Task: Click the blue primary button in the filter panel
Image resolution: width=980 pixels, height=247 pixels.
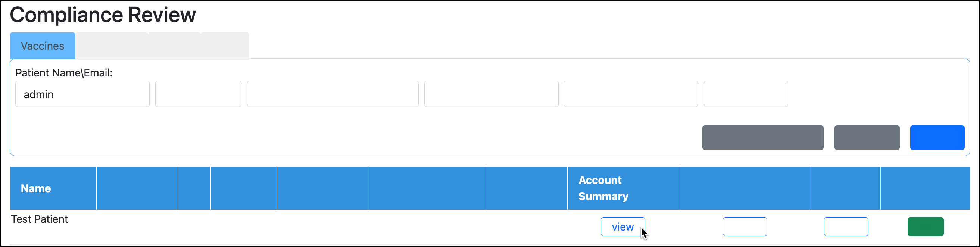Action: pos(937,137)
